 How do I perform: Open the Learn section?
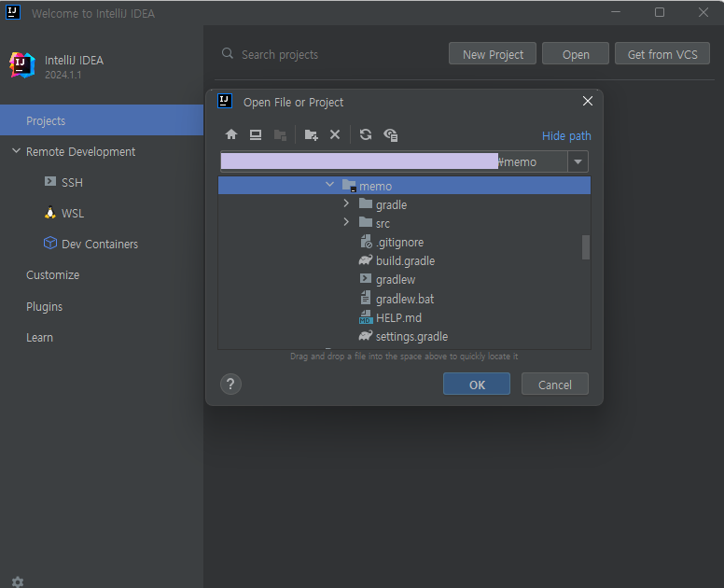coord(39,338)
